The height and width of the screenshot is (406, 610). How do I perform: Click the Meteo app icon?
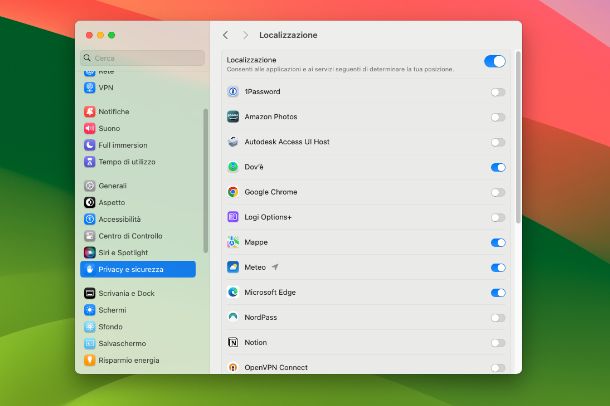[233, 267]
